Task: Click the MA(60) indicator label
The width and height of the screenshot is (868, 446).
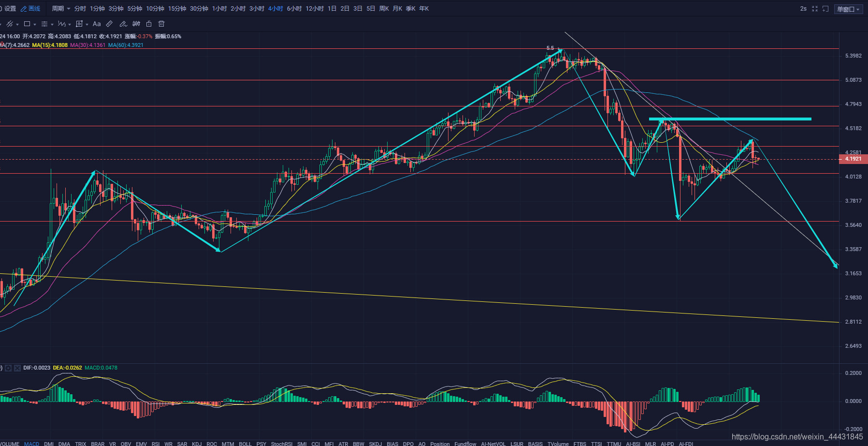Action: click(126, 45)
